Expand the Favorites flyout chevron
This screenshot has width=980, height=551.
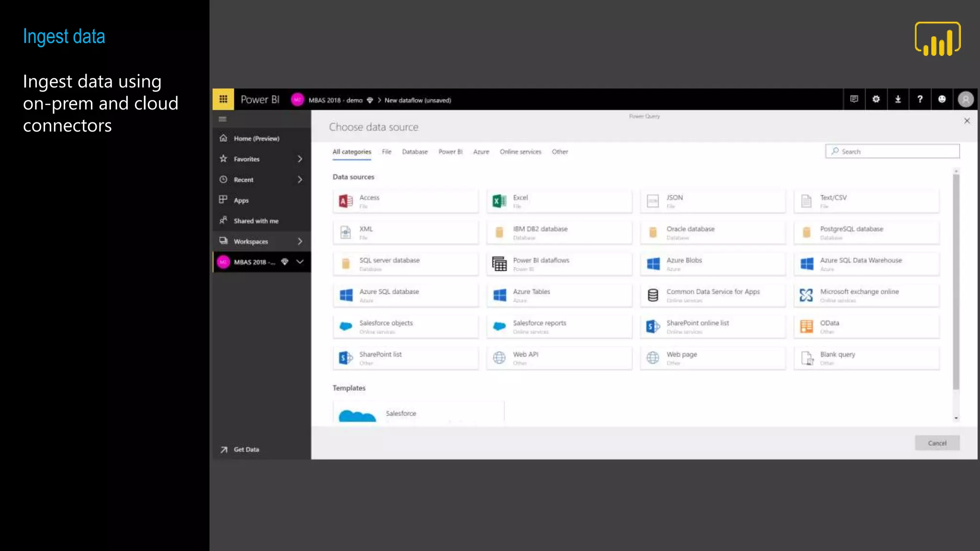point(300,159)
